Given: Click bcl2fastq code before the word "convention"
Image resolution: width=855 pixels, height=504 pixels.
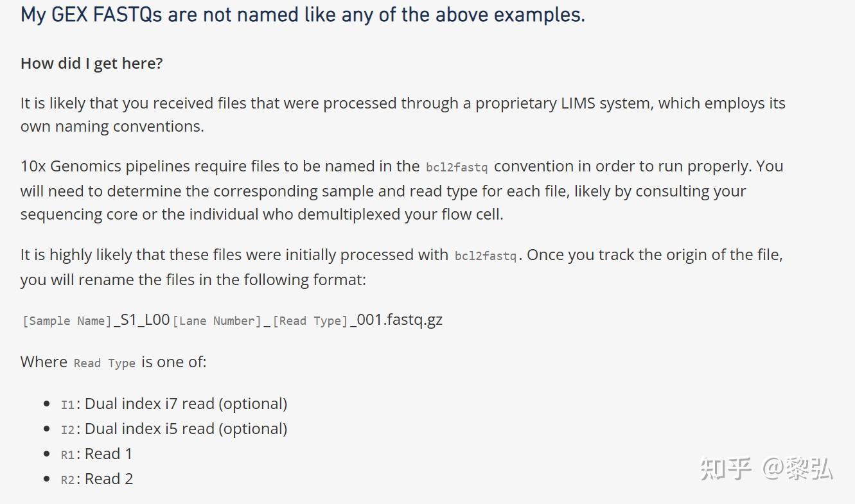Looking at the screenshot, I should pyautogui.click(x=457, y=168).
